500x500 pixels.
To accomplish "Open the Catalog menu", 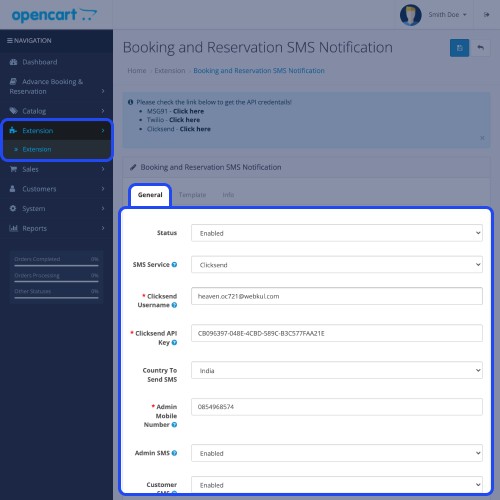I will 56,111.
